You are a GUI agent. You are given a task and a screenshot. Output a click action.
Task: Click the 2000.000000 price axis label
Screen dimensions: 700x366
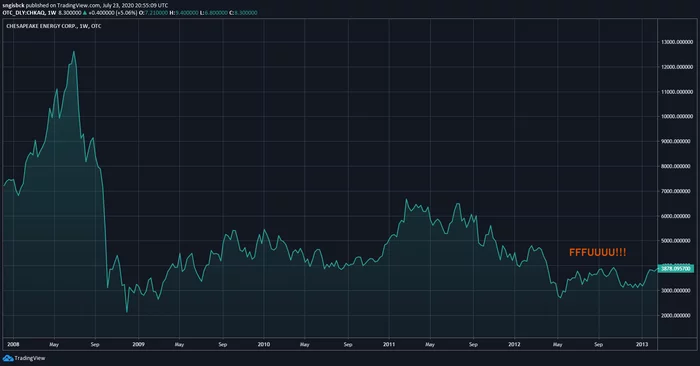pos(677,316)
